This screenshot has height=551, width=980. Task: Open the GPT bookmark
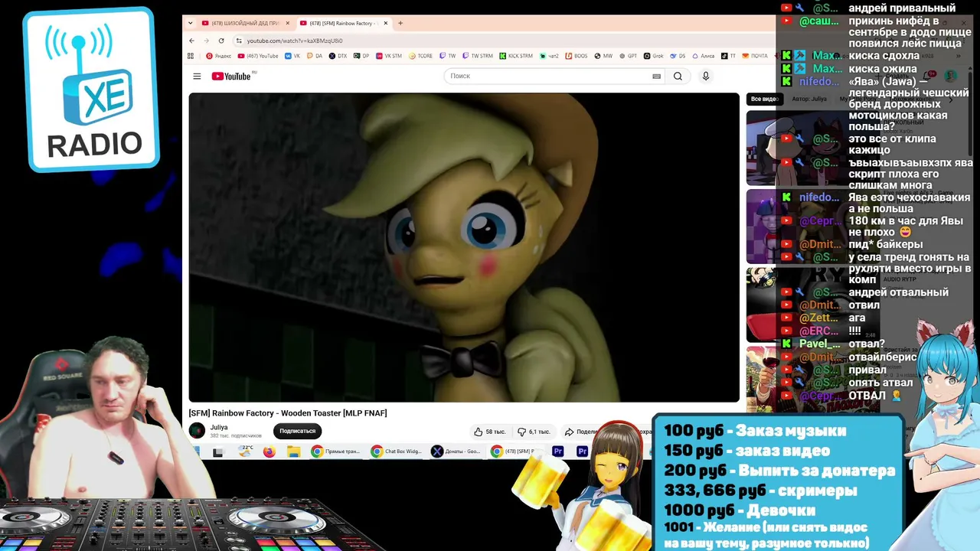click(628, 56)
